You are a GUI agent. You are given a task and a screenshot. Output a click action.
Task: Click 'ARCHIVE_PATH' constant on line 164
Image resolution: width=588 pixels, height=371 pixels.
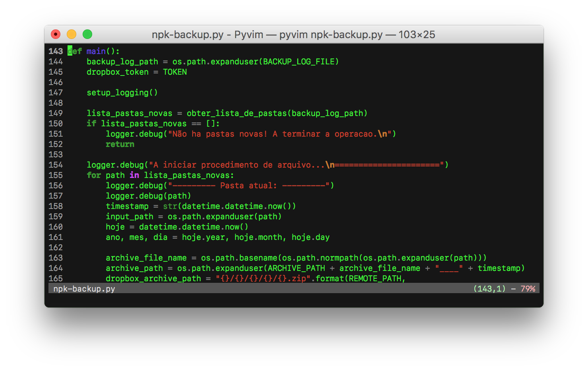point(296,268)
